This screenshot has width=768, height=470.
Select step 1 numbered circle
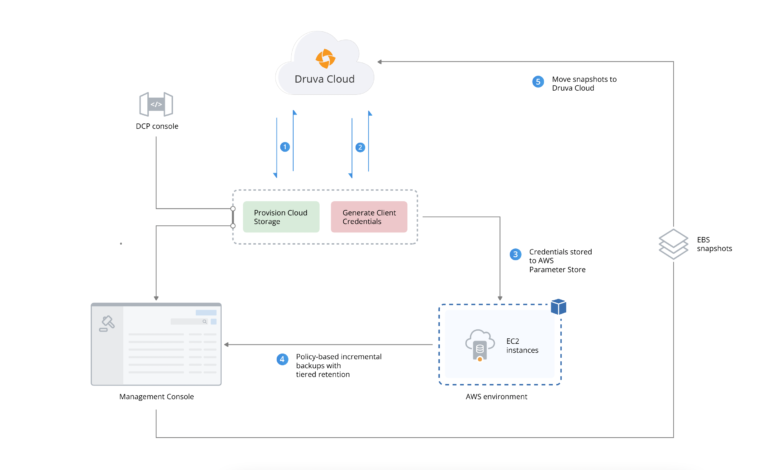pos(285,146)
